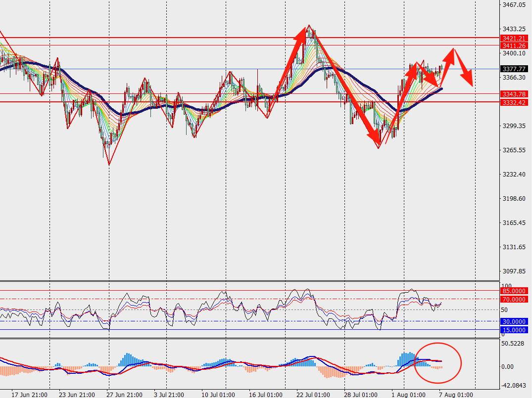Click the 27 Jun 21:00 time label
This screenshot has width=532, height=398.
[124, 395]
